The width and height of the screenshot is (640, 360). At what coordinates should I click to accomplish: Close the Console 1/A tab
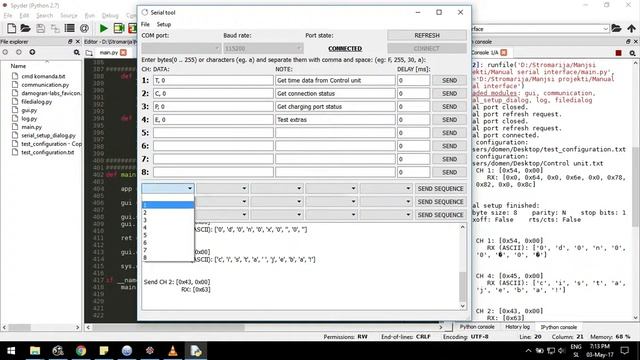pos(504,53)
